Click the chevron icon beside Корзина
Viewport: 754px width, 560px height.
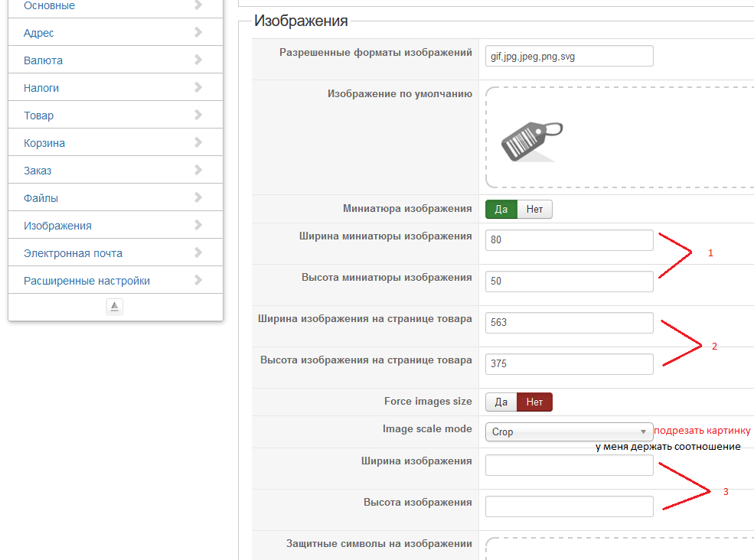(198, 142)
